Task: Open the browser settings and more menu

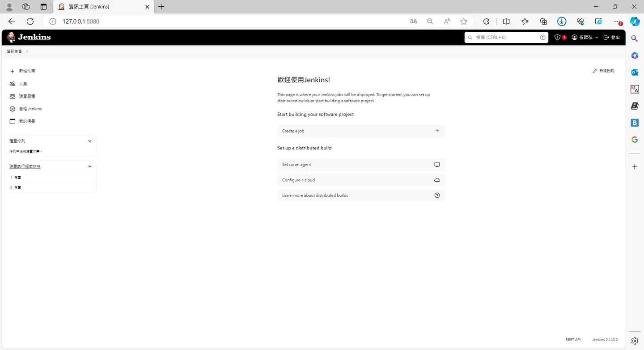Action: point(618,21)
